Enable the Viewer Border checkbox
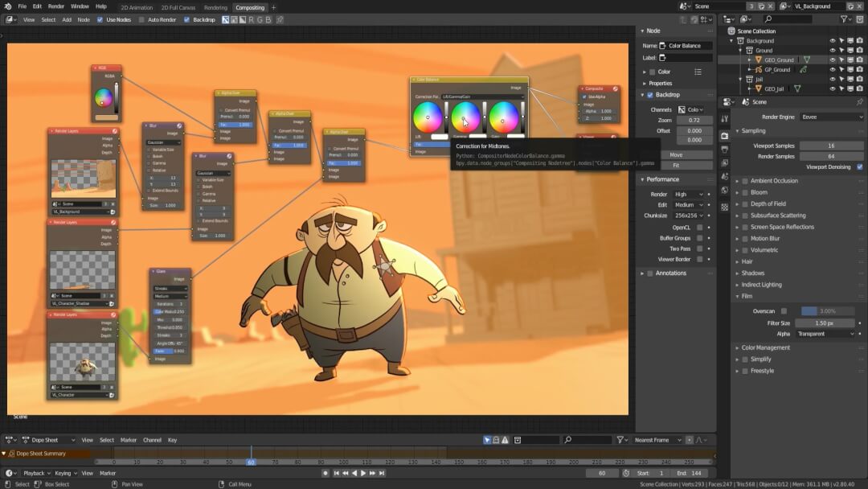Viewport: 868px width, 489px height. (x=700, y=259)
